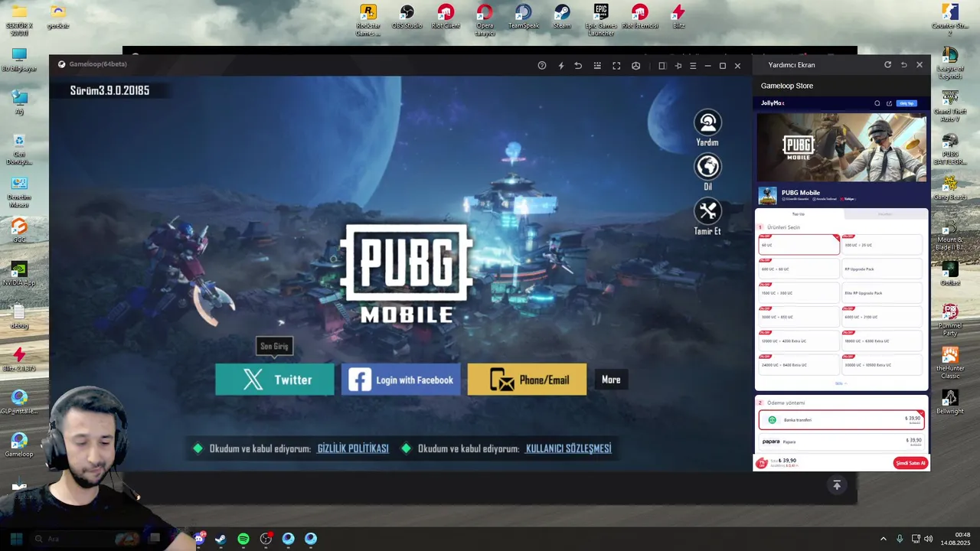Select Papara payment method
Screen dimensions: 980x551
841,442
